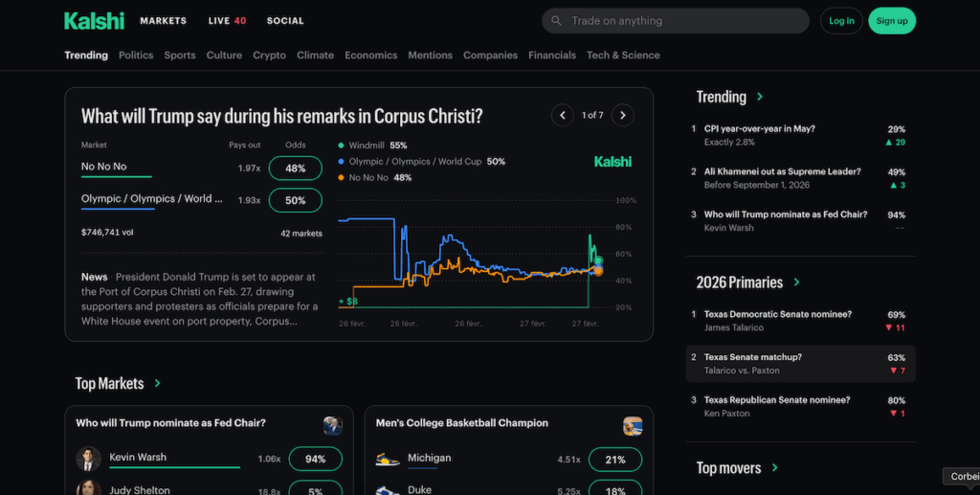Open the Crypto category tab
This screenshot has width=980, height=495.
[x=269, y=56]
